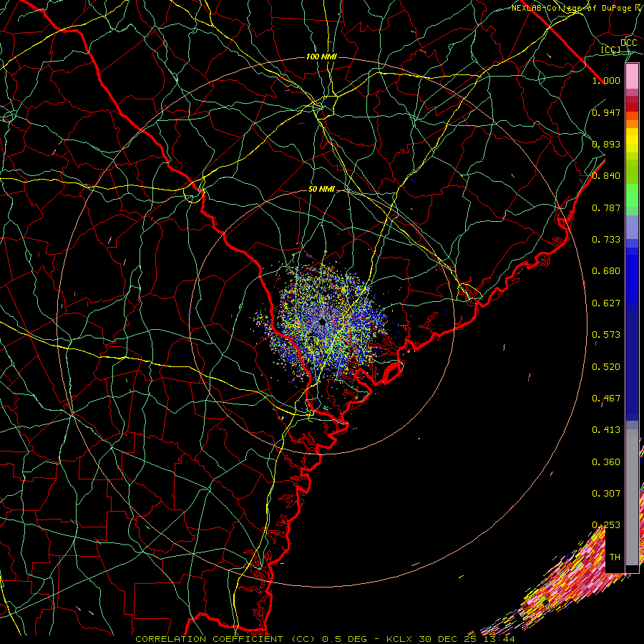The image size is (644, 644).
Task: Click the 0.520 color scale value
Action: click(606, 367)
